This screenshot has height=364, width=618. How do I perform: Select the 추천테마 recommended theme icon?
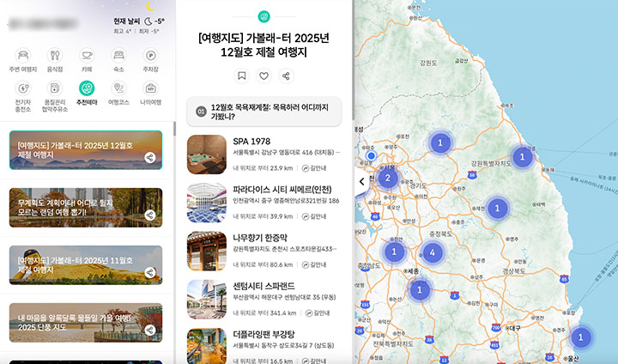tap(87, 88)
